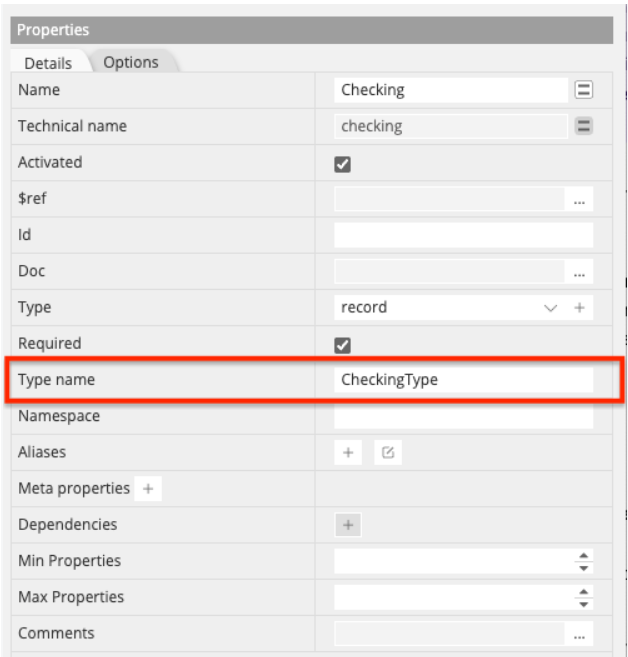This screenshot has height=657, width=628.
Task: Open the $ref ellipsis browse button
Action: [579, 199]
